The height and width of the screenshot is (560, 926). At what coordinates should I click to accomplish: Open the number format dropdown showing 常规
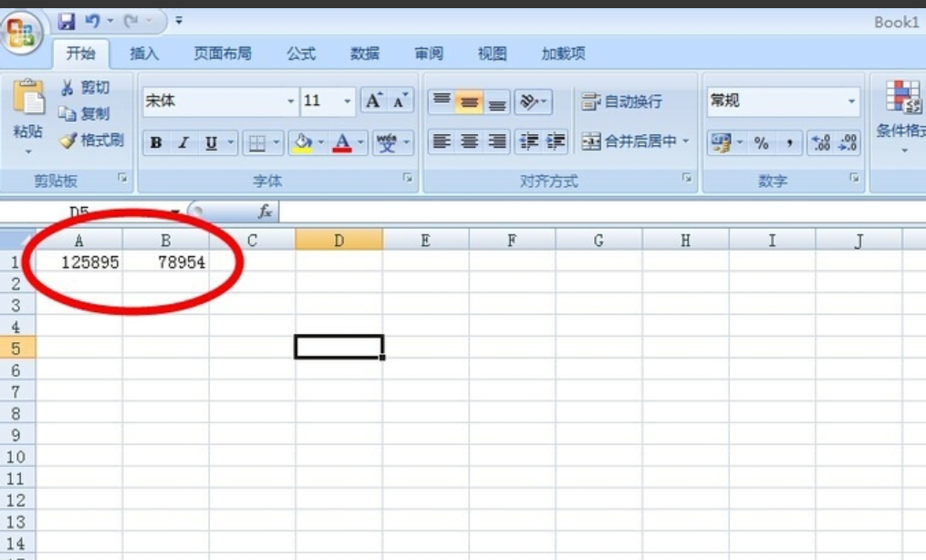pos(852,101)
